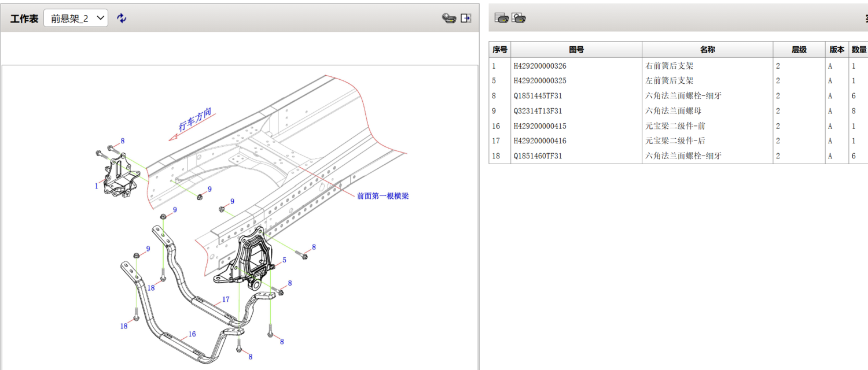Viewport: 868px width, 370px height.
Task: Open the 工作表 dropdown showing 前悬架_2
Action: [x=76, y=18]
